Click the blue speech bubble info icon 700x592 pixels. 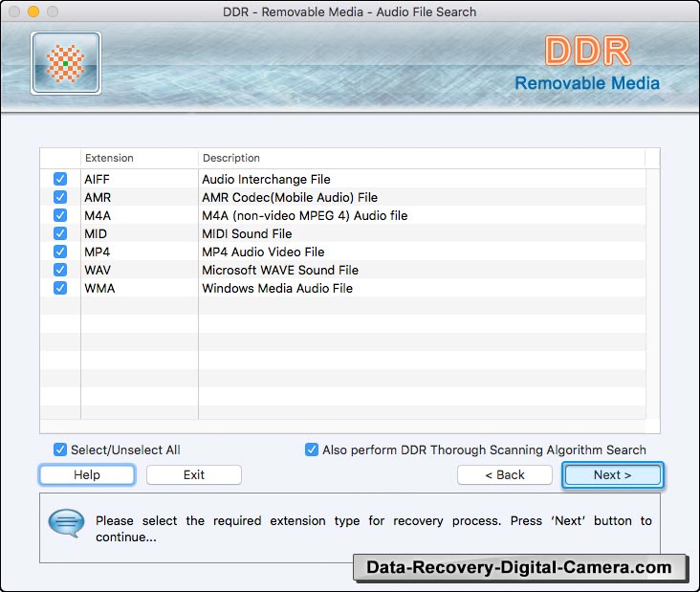pyautogui.click(x=67, y=523)
